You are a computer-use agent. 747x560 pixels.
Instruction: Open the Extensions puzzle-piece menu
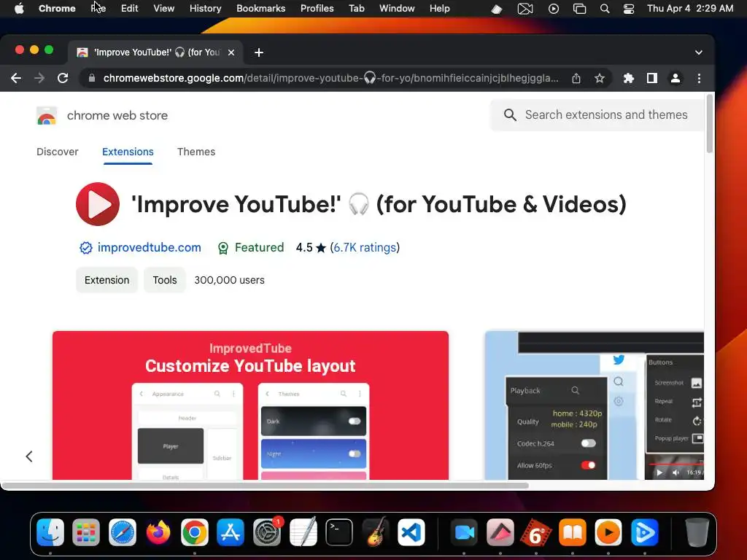point(629,78)
